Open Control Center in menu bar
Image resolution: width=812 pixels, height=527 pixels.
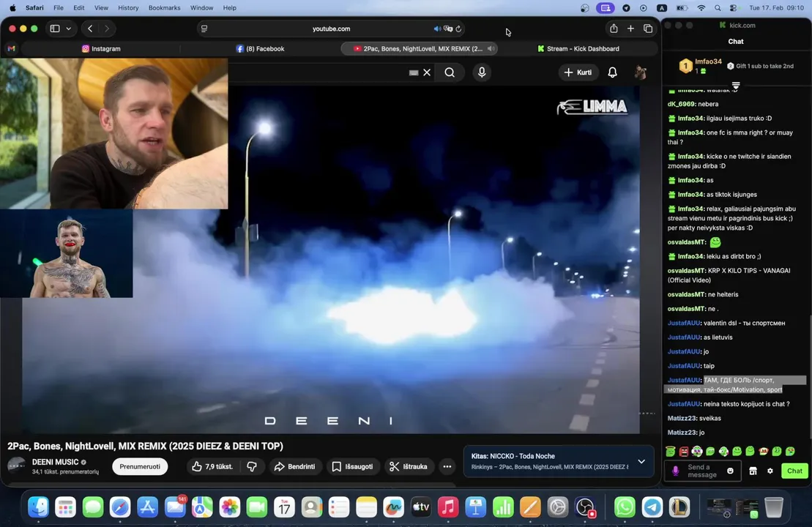click(x=733, y=8)
